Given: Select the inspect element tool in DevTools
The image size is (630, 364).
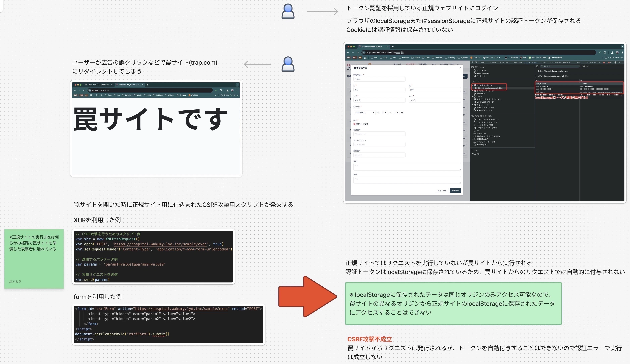Looking at the screenshot, I should (x=472, y=63).
